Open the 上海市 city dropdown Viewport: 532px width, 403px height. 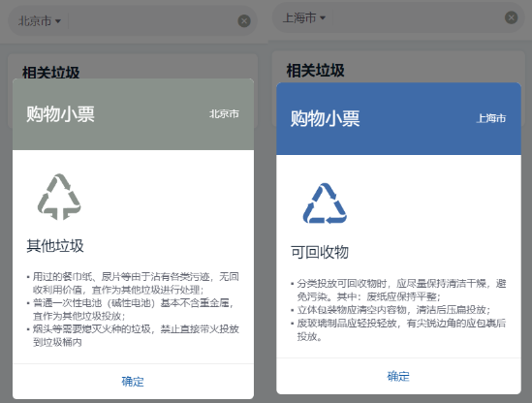point(304,17)
